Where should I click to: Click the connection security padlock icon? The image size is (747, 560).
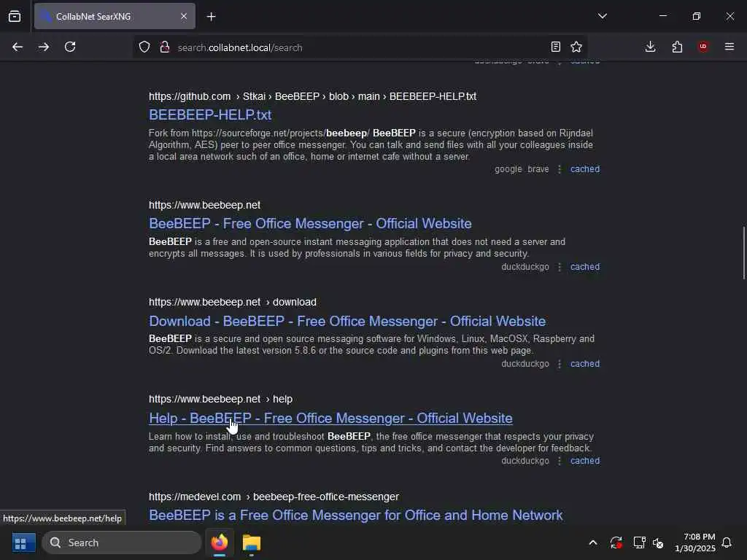coord(165,47)
